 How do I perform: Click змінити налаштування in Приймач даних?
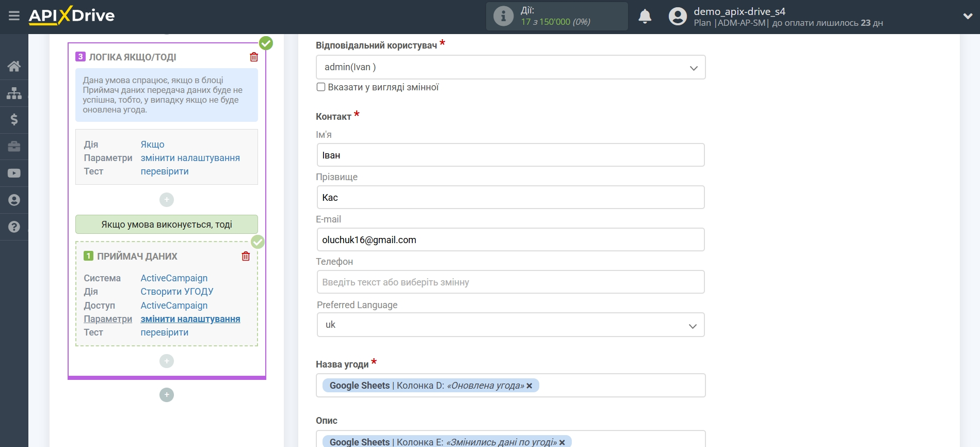pyautogui.click(x=190, y=319)
